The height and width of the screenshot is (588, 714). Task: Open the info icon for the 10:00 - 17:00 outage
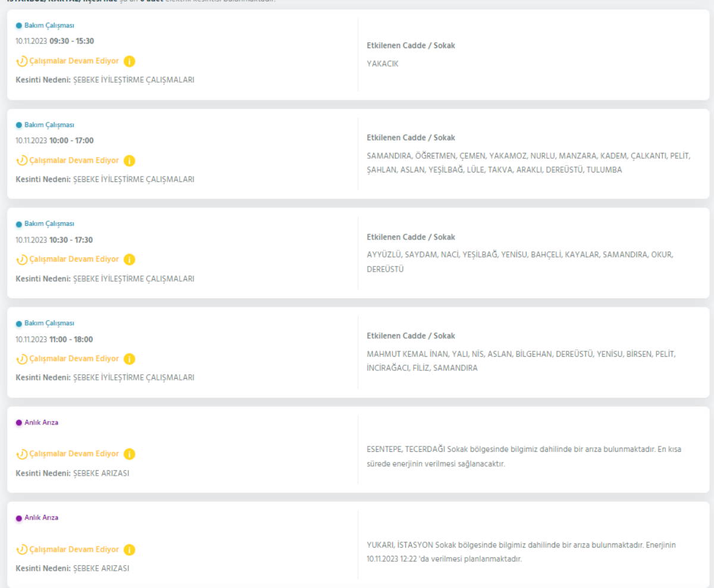pyautogui.click(x=130, y=161)
